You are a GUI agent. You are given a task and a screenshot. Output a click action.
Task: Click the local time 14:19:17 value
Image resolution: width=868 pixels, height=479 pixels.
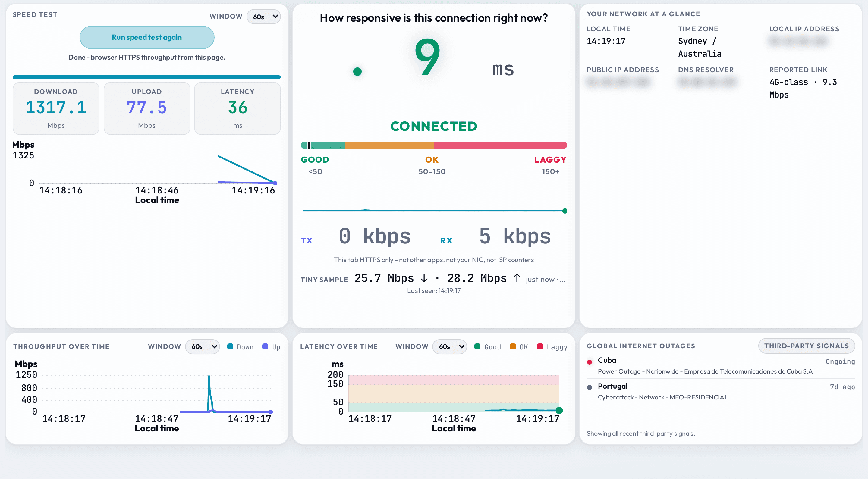click(606, 41)
